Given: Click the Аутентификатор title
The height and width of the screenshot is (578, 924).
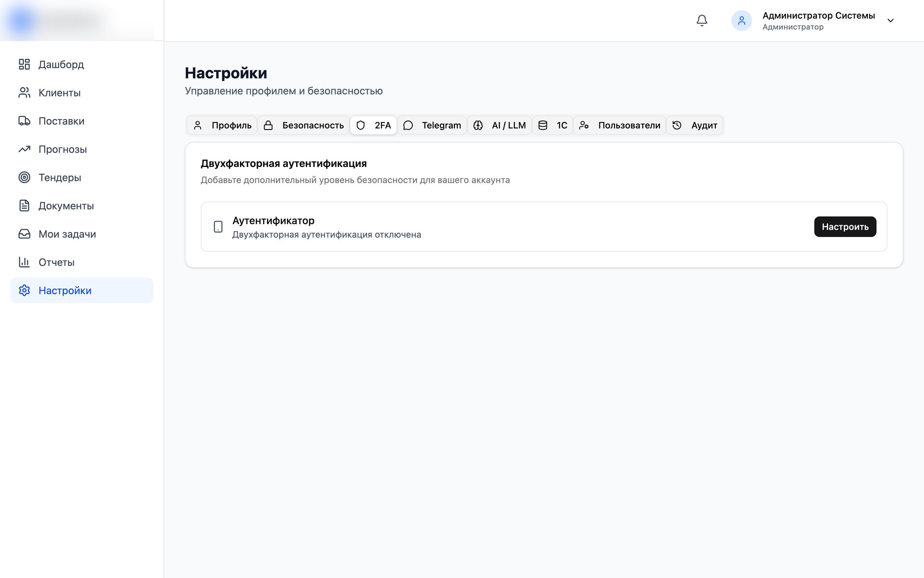Looking at the screenshot, I should coord(273,221).
